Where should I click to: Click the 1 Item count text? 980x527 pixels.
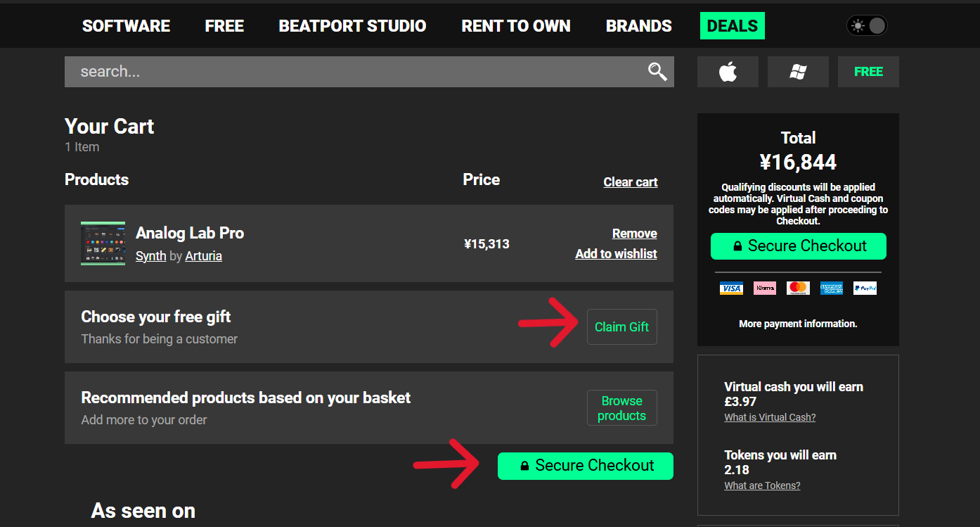click(82, 147)
